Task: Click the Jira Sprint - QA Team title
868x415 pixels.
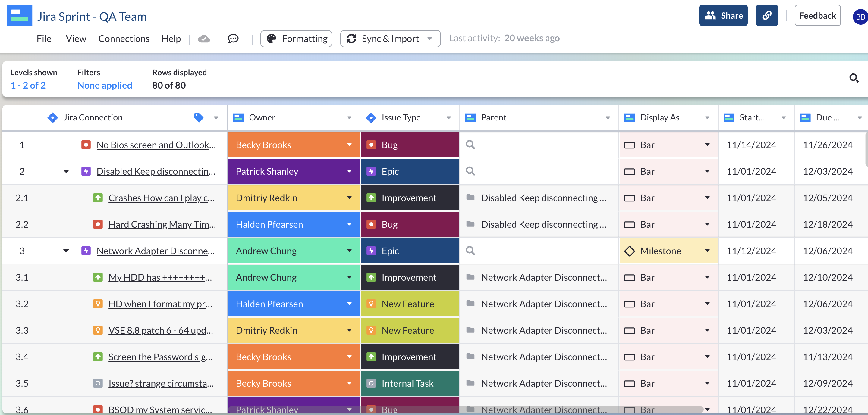Action: 92,17
